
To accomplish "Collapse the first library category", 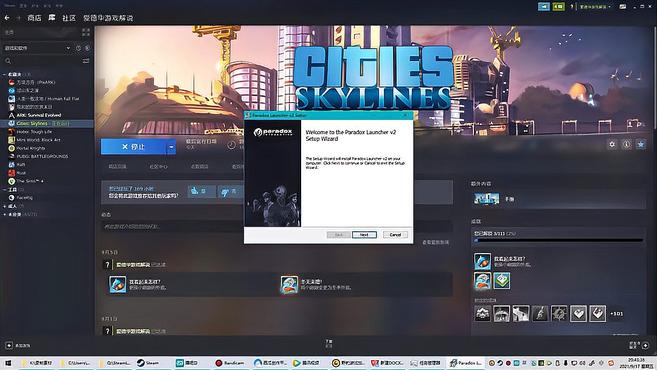I will pyautogui.click(x=4, y=74).
